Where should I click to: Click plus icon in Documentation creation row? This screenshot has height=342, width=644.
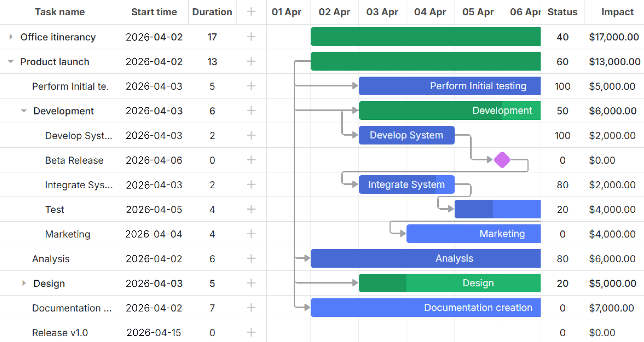251,307
